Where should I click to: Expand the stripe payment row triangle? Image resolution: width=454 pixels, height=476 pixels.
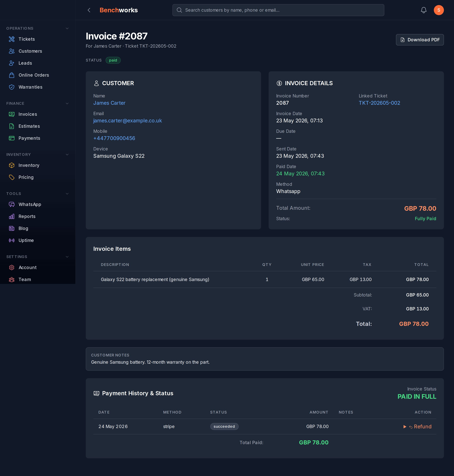tap(405, 427)
